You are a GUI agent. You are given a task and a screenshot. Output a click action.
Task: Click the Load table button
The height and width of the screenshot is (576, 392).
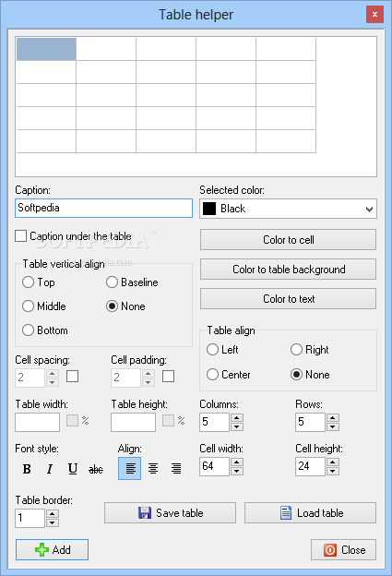click(x=310, y=513)
